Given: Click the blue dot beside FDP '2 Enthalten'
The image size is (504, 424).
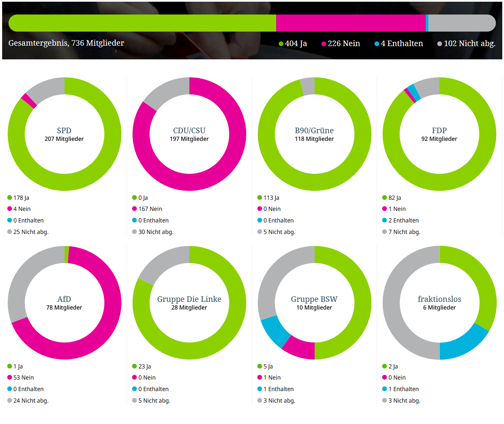Looking at the screenshot, I should click(384, 220).
